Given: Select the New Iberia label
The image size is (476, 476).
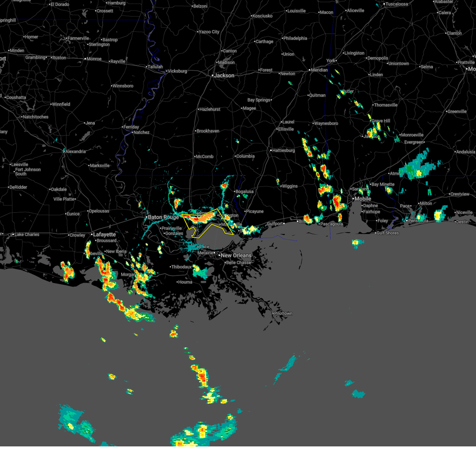Looking at the screenshot, I should (x=116, y=251).
